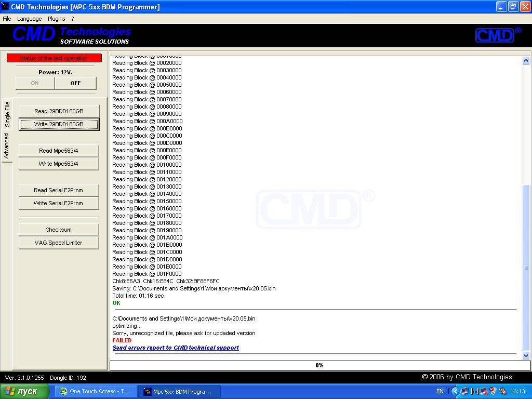
Task: Click the red-green arrows tray icon
Action: click(x=475, y=391)
